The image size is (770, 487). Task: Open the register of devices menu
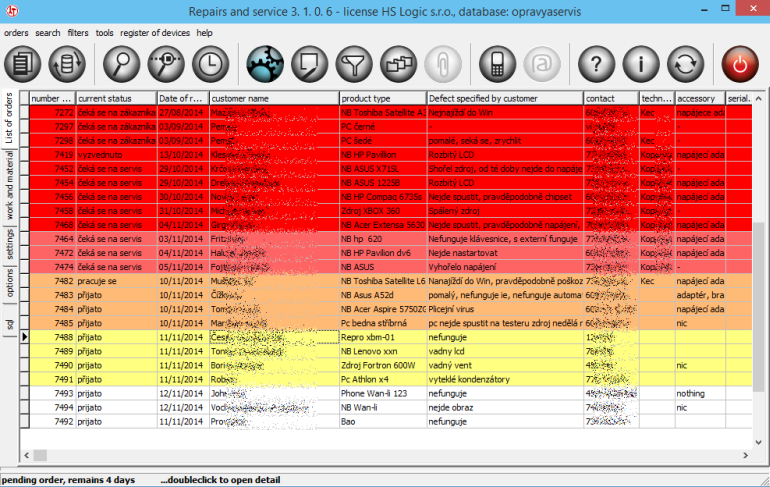pos(155,33)
